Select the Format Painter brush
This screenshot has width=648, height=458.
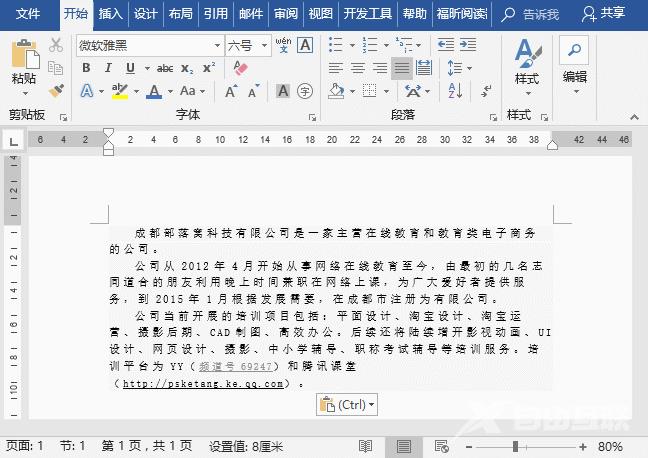pyautogui.click(x=56, y=91)
